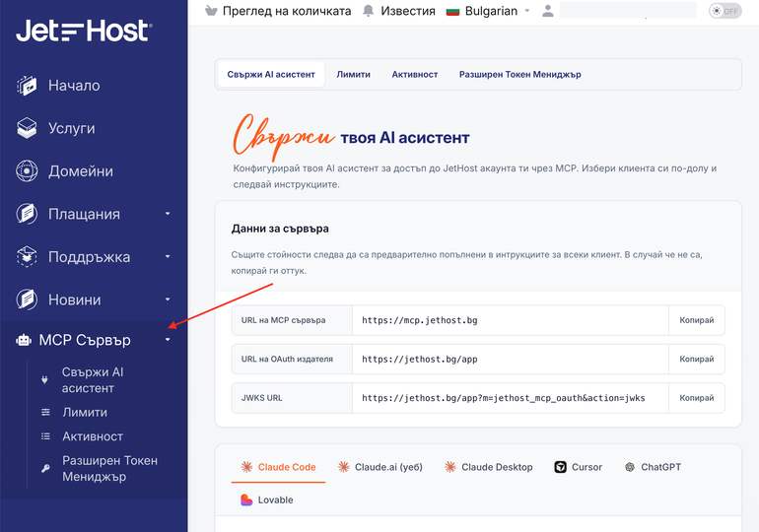Click the list icon beside Активност
The height and width of the screenshot is (532, 759).
pyautogui.click(x=45, y=436)
